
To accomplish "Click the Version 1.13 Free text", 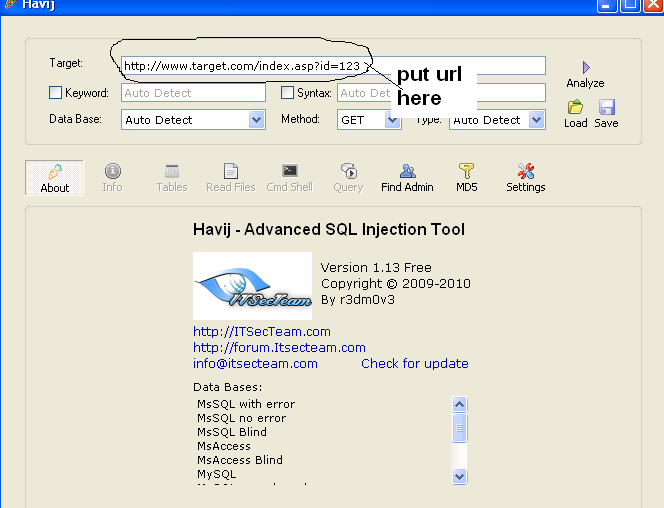I will [x=376, y=268].
